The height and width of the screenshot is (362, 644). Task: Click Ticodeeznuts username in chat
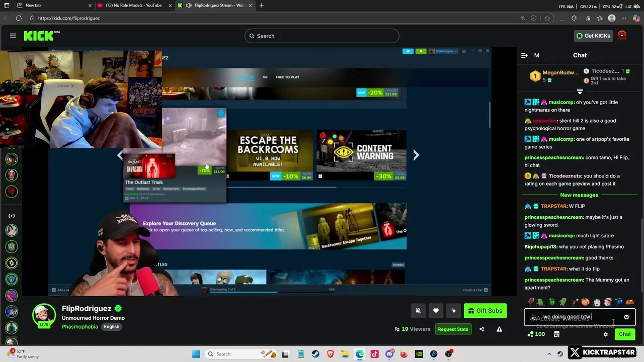pyautogui.click(x=565, y=176)
